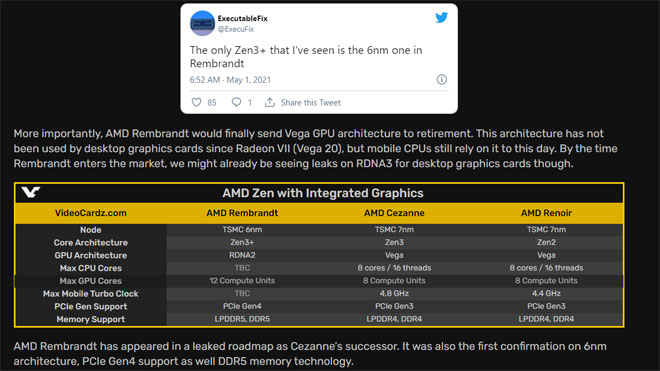The height and width of the screenshot is (371, 660).
Task: Open the tweet timestamp 6:52 AM May 1, 2021
Action: pos(230,80)
